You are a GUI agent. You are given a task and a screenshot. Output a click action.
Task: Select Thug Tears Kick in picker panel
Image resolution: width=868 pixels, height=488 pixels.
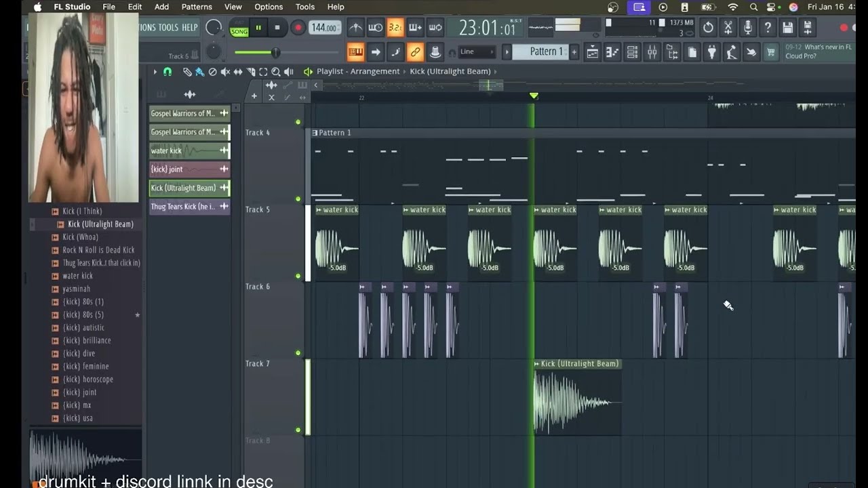point(189,206)
